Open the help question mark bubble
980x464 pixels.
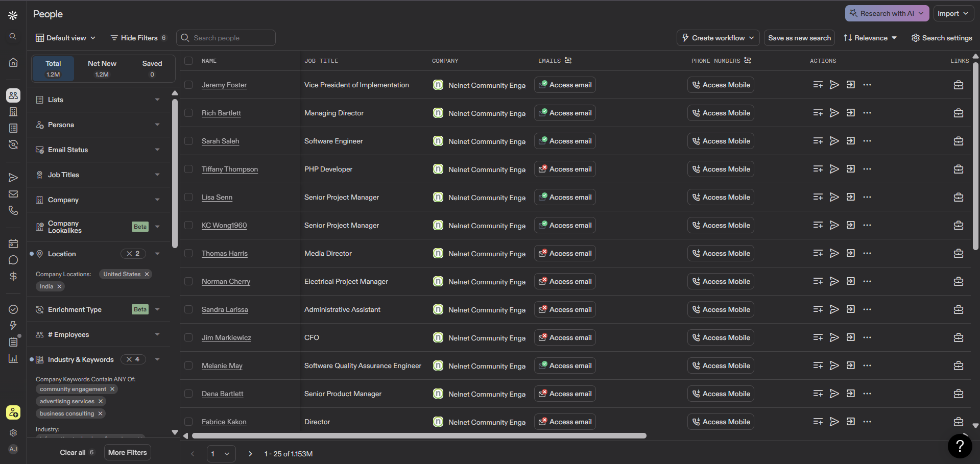click(x=960, y=446)
